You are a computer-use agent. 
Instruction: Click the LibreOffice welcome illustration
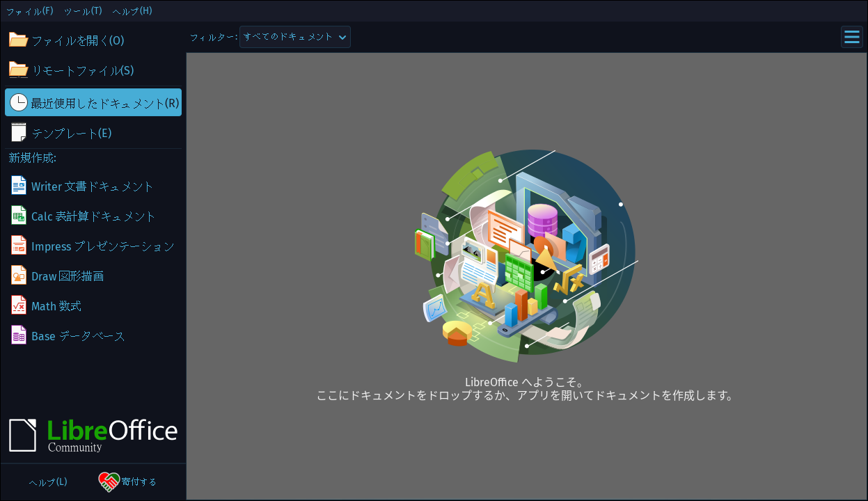click(526, 256)
